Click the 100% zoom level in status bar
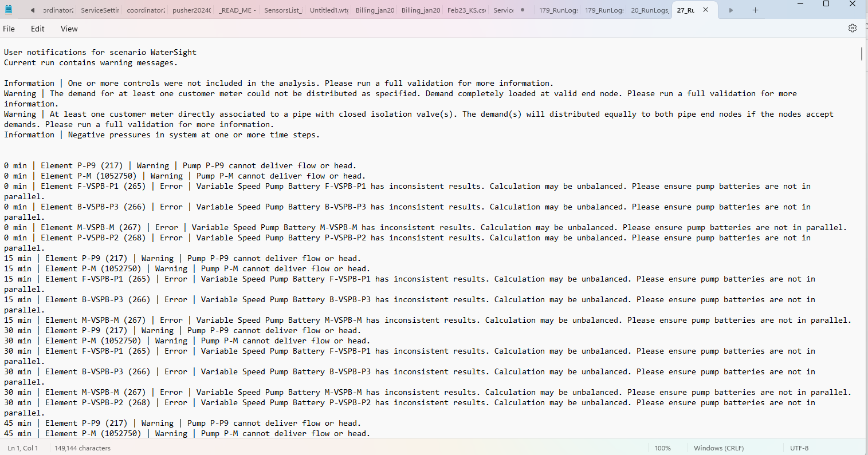Image resolution: width=868 pixels, height=455 pixels. tap(663, 448)
